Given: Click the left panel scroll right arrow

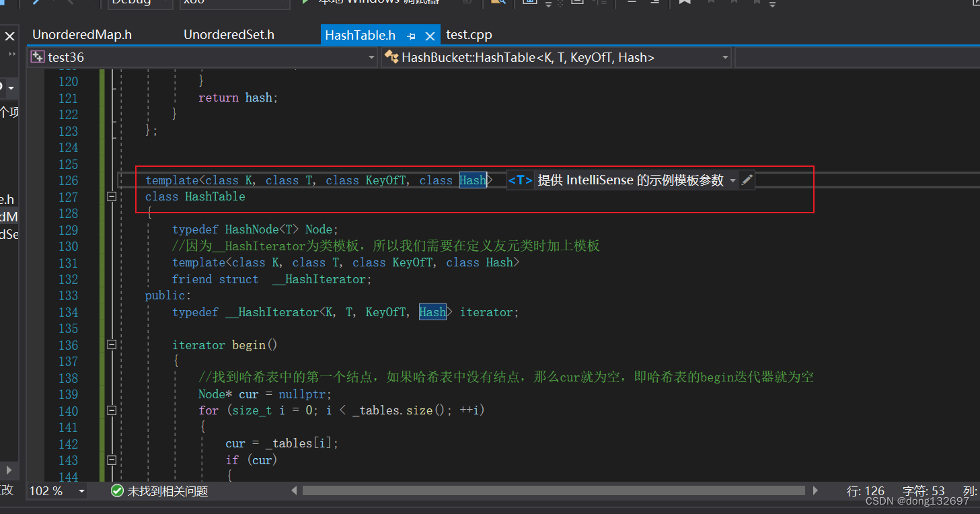Looking at the screenshot, I should pyautogui.click(x=9, y=470).
